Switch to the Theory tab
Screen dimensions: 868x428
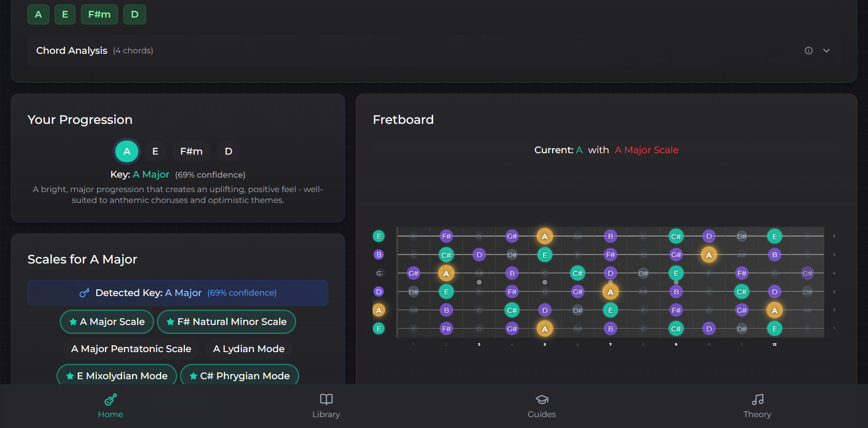point(757,406)
